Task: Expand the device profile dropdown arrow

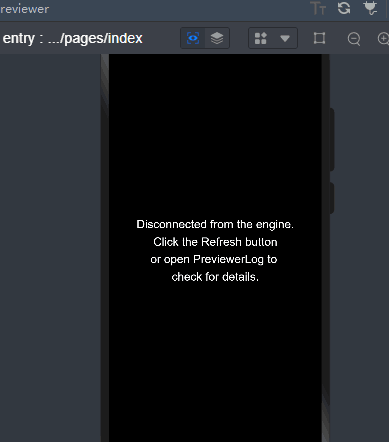Action: 285,39
